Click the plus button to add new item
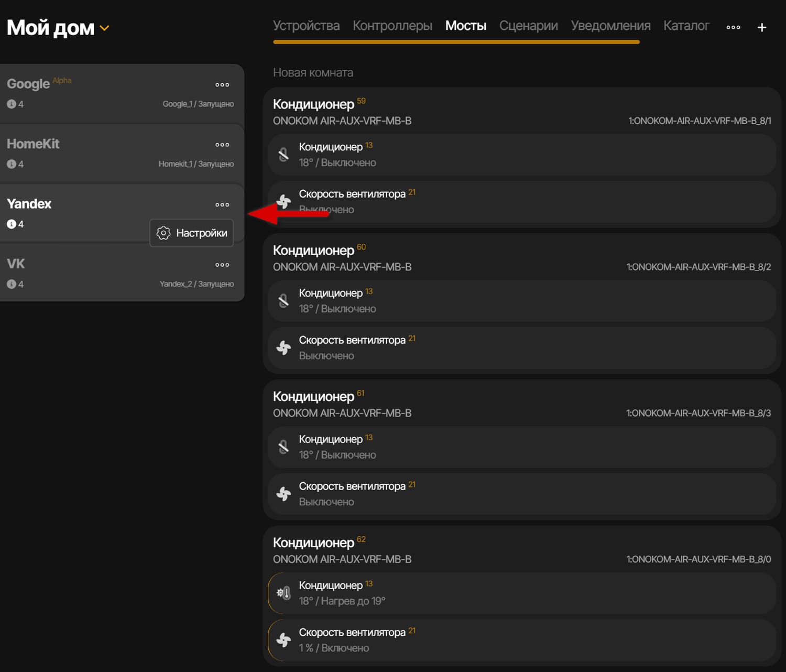Image resolution: width=786 pixels, height=672 pixels. (761, 27)
